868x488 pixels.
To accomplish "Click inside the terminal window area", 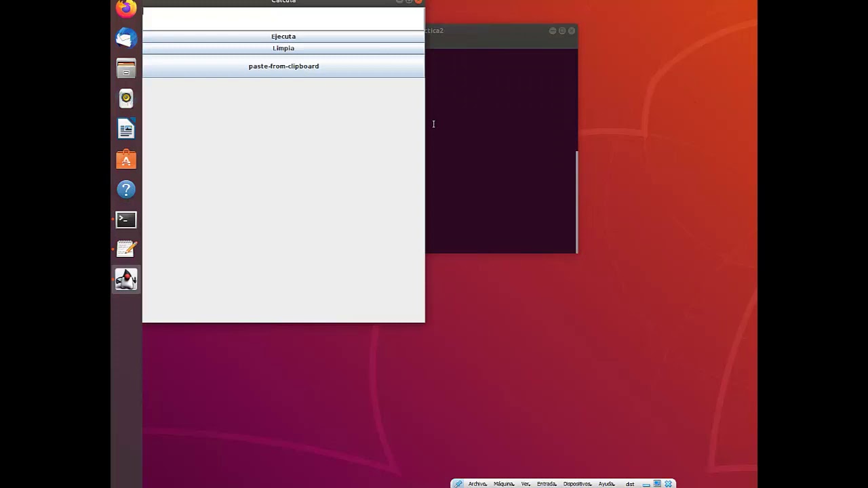I will coord(500,150).
